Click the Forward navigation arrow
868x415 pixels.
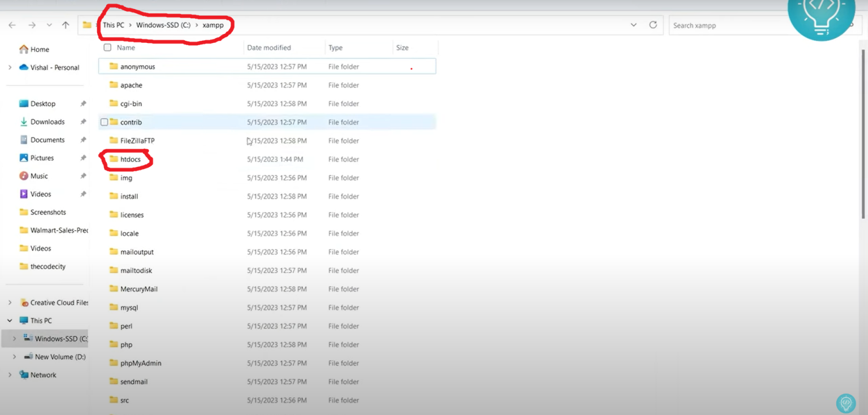[x=32, y=25]
